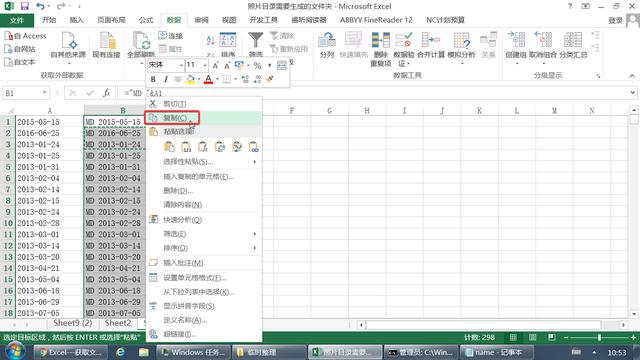
Task: Open the Name Box dropdown arrow
Action: [x=44, y=93]
